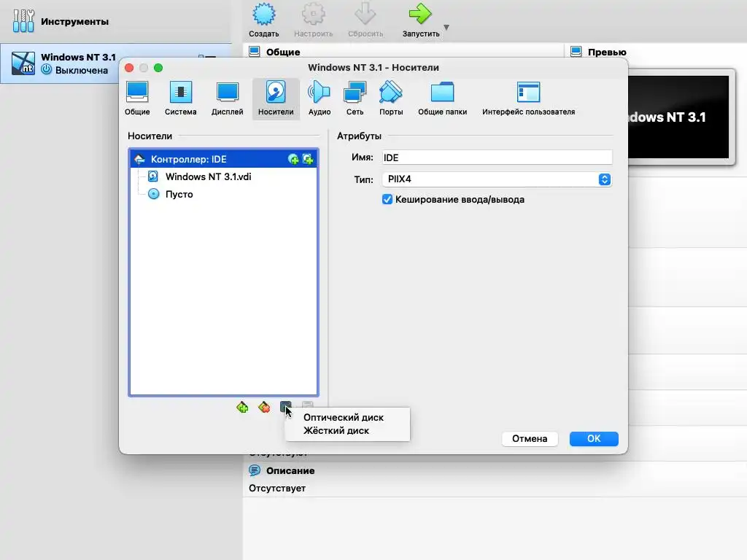The height and width of the screenshot is (560, 747).
Task: Open the Порты settings section
Action: (x=391, y=98)
